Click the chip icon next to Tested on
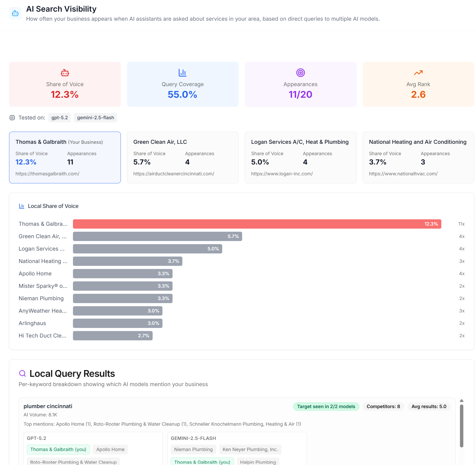476x465 pixels. click(x=12, y=118)
